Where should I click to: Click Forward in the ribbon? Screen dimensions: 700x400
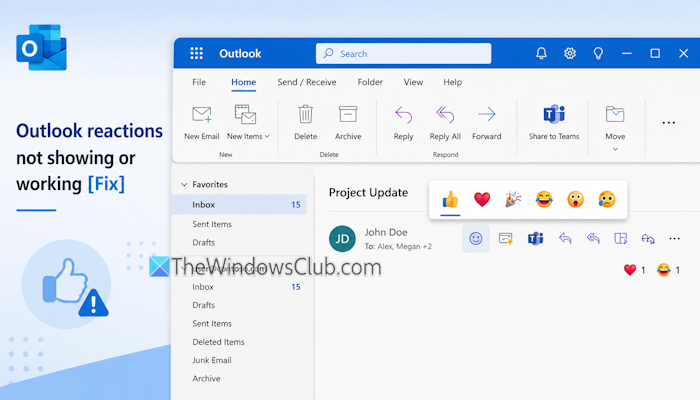pyautogui.click(x=487, y=123)
